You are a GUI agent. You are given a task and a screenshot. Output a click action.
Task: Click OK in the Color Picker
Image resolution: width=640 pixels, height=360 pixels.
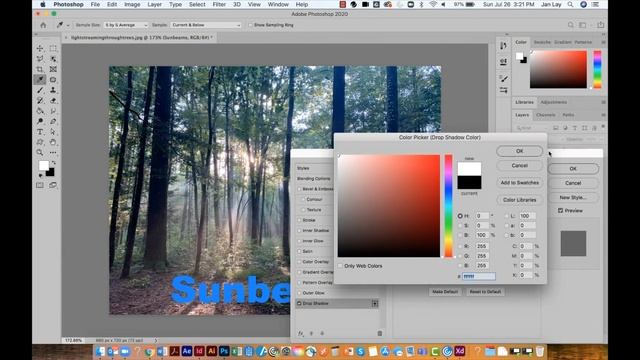tap(520, 151)
